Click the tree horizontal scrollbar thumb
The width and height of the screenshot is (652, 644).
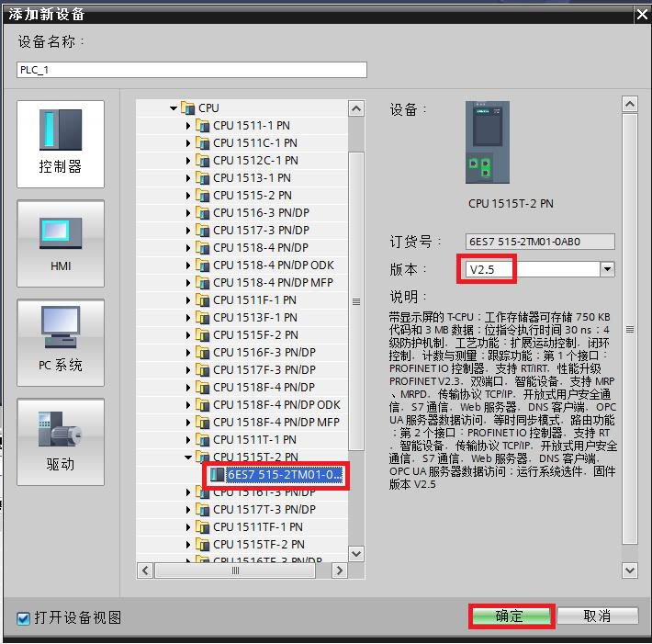tap(235, 571)
